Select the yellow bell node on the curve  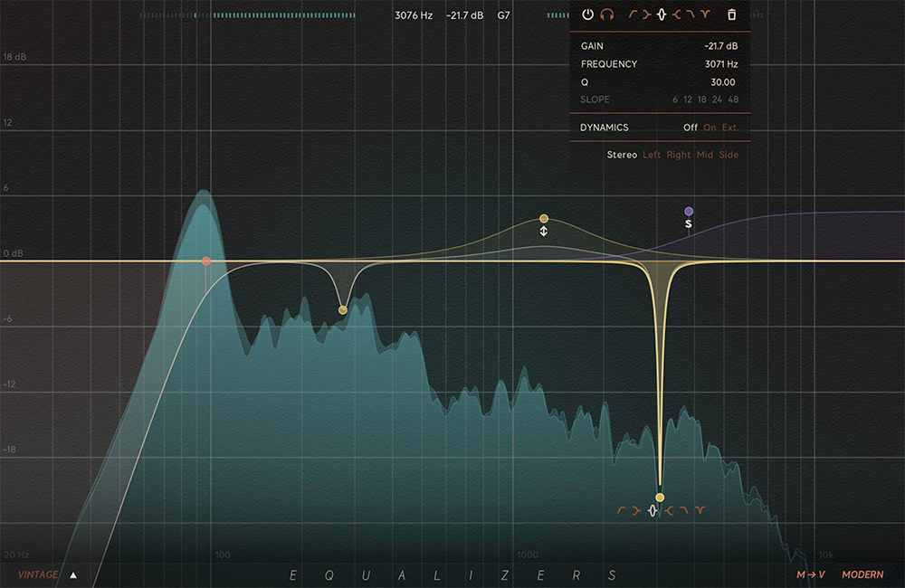(544, 218)
